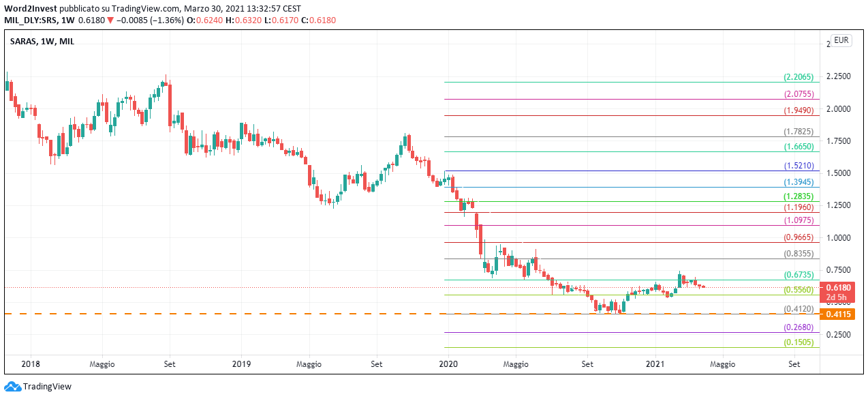868x399 pixels.
Task: Click the (1.7825) level label
Action: [x=799, y=132]
